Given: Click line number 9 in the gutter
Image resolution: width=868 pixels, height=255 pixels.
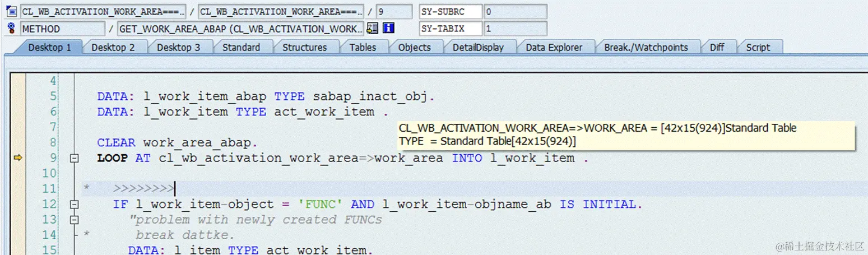Looking at the screenshot, I should (53, 159).
